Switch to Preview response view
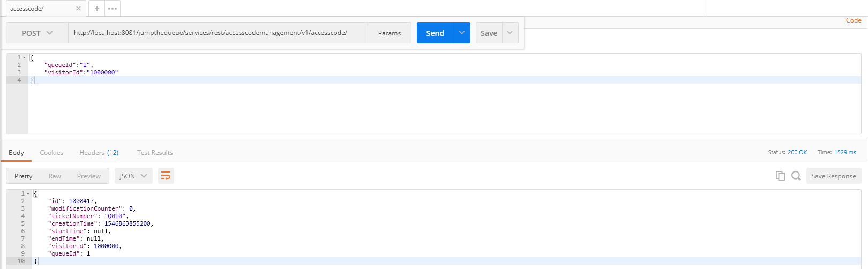This screenshot has height=269, width=868. [88, 176]
